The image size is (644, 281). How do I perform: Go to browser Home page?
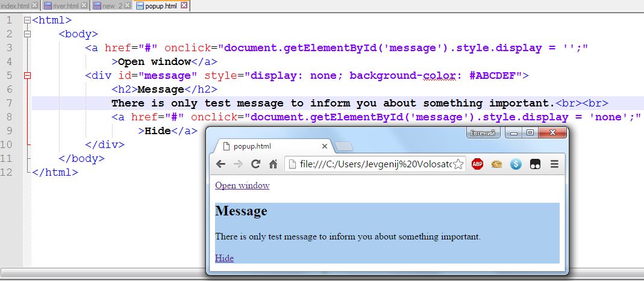coord(273,164)
